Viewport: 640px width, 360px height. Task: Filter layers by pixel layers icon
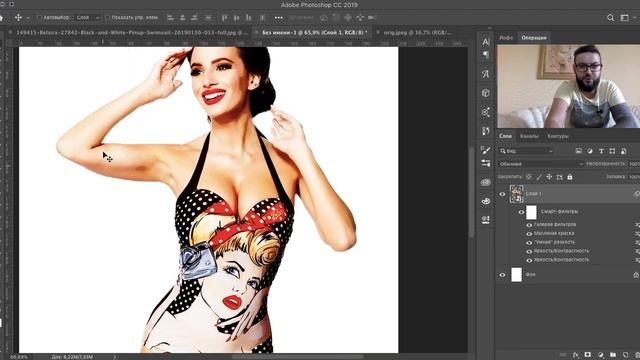579,151
